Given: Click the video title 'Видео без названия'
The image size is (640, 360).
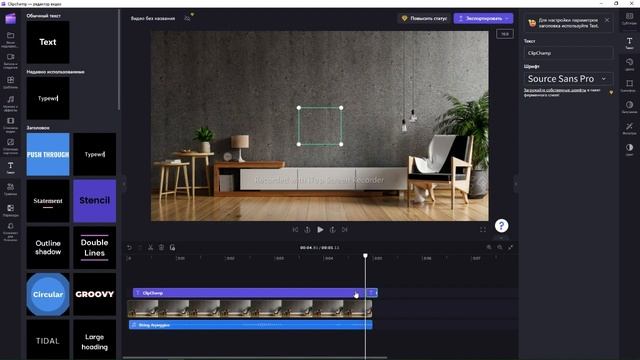Looking at the screenshot, I should pos(153,18).
